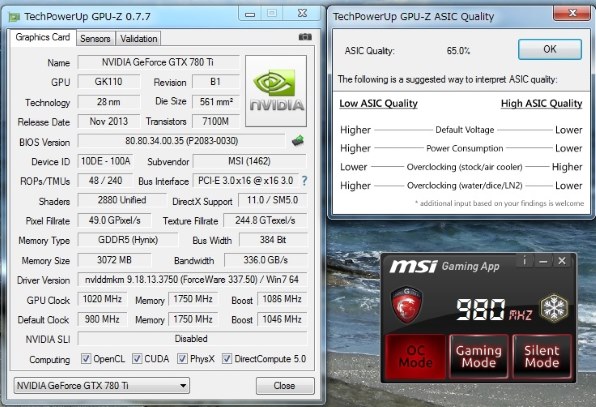Open the GPU selection dropdown
This screenshot has height=407, width=596.
[101, 386]
